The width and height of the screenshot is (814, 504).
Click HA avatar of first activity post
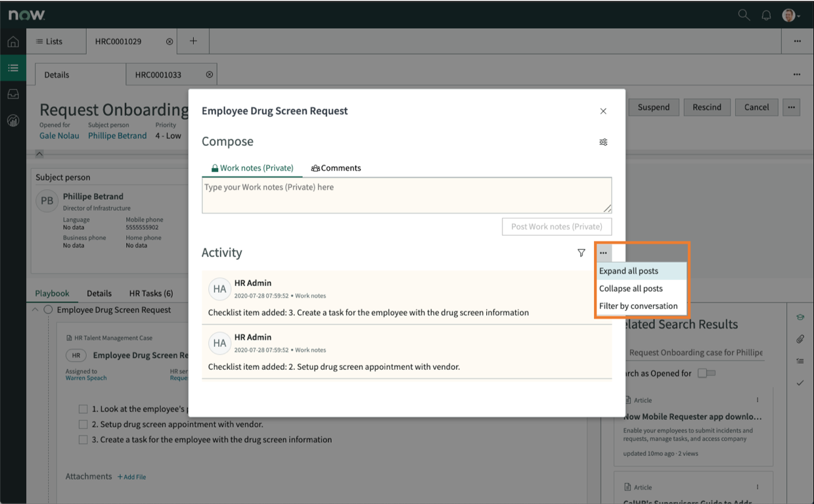point(219,289)
